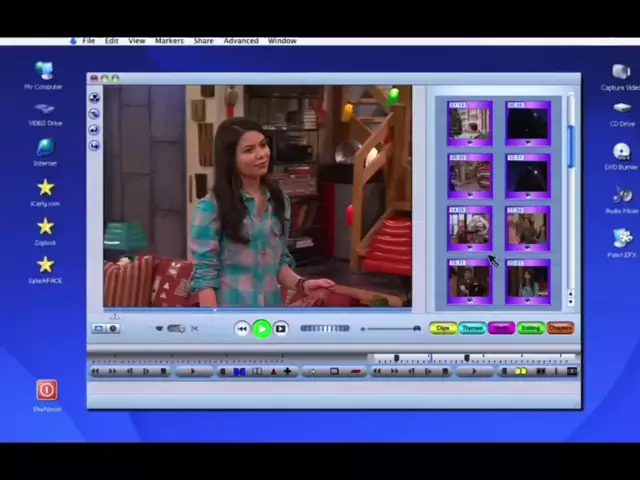
Task: Open the Advanced menu
Action: (x=241, y=41)
